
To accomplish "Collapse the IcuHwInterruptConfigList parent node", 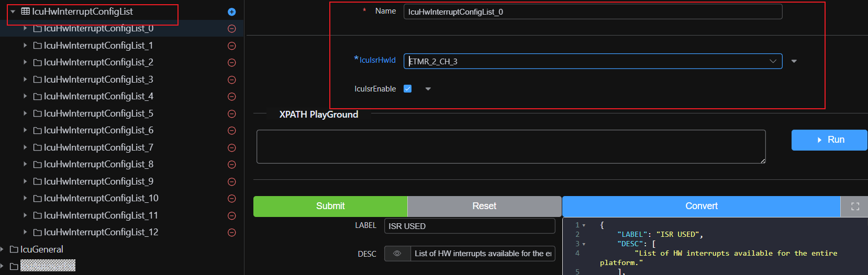I will [x=13, y=12].
